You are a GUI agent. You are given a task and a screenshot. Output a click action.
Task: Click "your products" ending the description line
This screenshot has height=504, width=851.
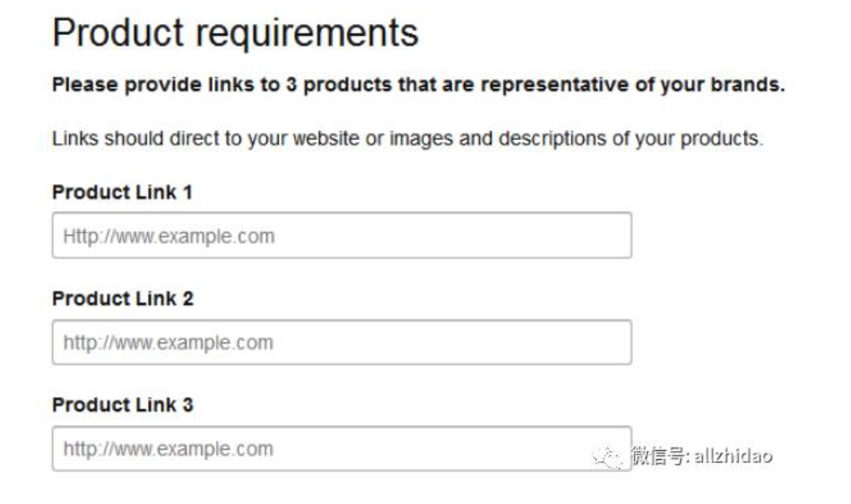tap(713, 140)
